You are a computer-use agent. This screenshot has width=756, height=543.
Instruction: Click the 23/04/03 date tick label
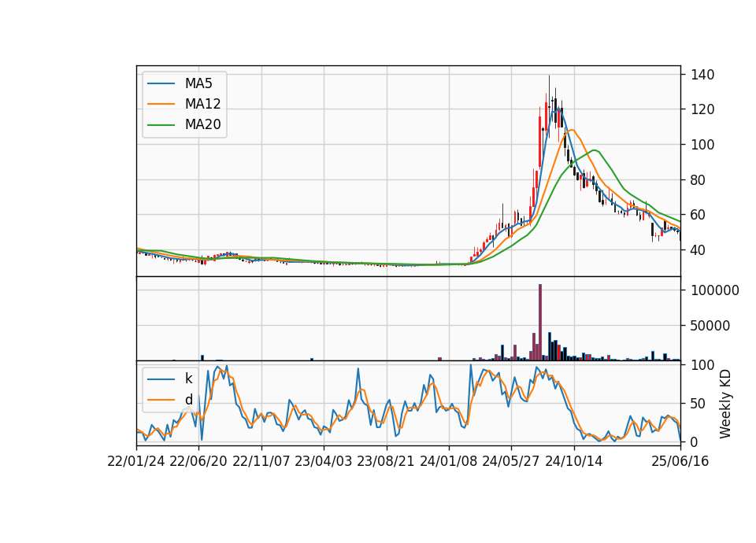point(323,462)
